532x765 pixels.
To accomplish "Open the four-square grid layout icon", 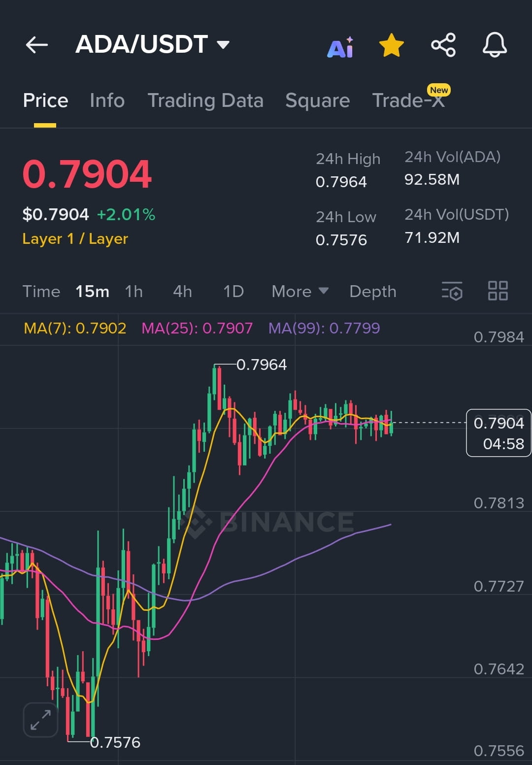I will 498,291.
